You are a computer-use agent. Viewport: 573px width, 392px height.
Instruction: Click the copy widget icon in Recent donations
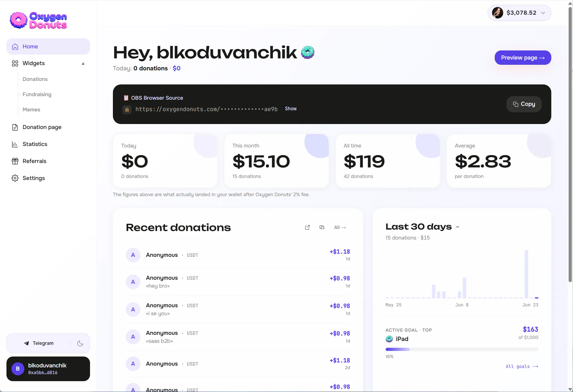point(322,228)
